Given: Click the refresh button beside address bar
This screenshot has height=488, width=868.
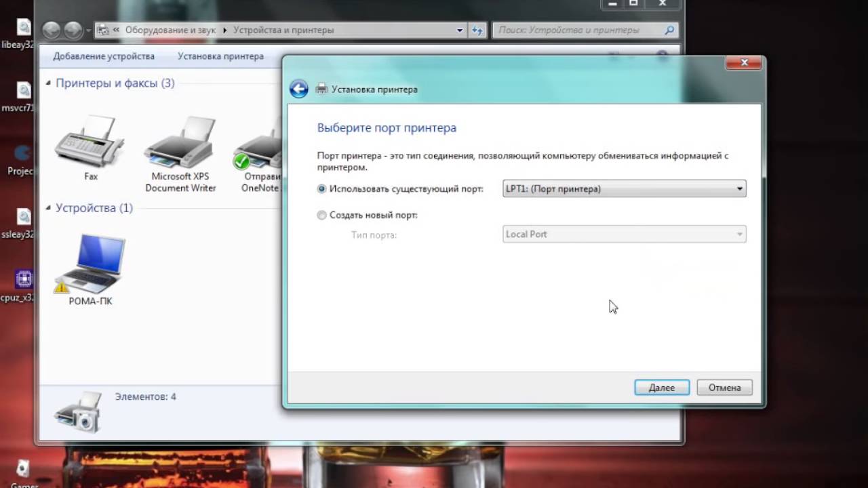Looking at the screenshot, I should point(477,30).
